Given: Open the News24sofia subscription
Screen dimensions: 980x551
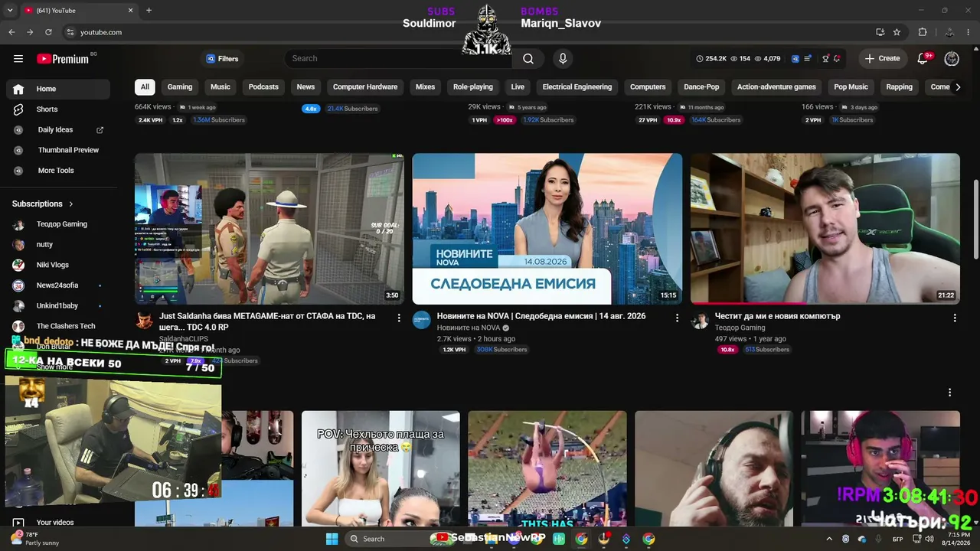Looking at the screenshot, I should [58, 285].
